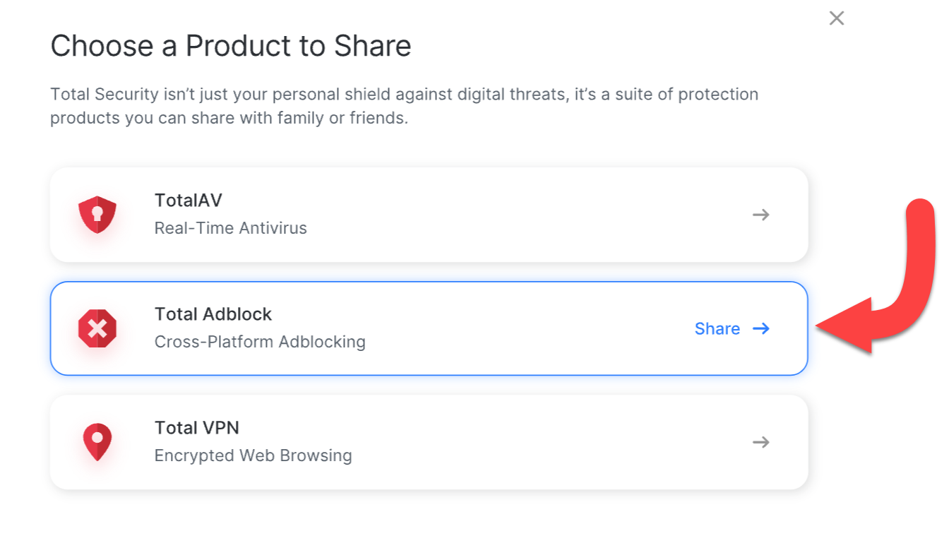The image size is (949, 560).
Task: Click empty space in Total VPN card center
Action: (530, 442)
